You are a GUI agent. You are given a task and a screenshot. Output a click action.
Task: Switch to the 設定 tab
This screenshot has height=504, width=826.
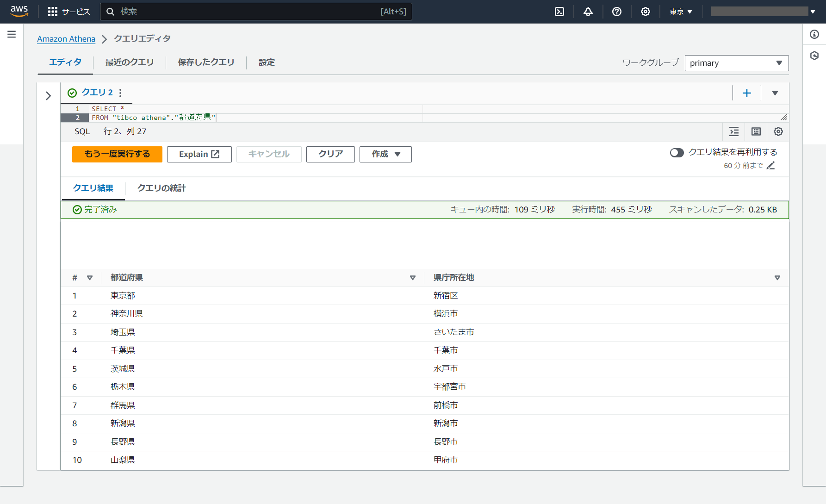pyautogui.click(x=267, y=62)
